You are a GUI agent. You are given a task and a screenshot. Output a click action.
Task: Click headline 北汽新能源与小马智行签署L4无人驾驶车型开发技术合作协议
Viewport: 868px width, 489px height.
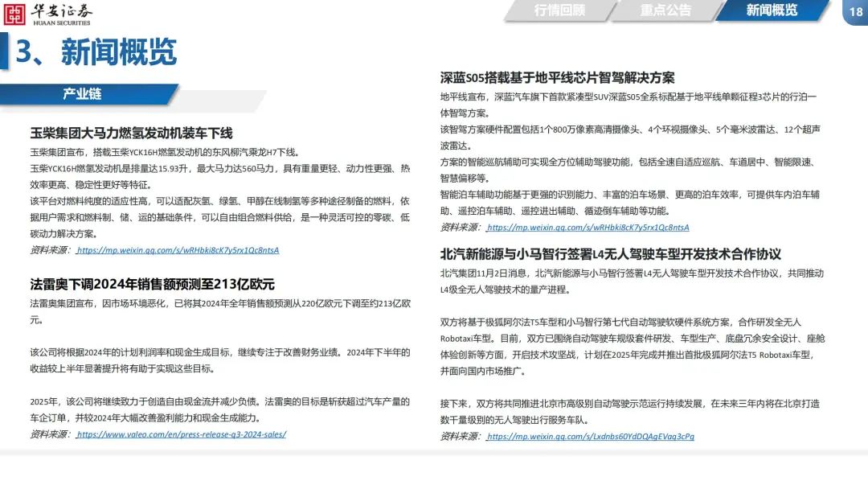point(611,254)
